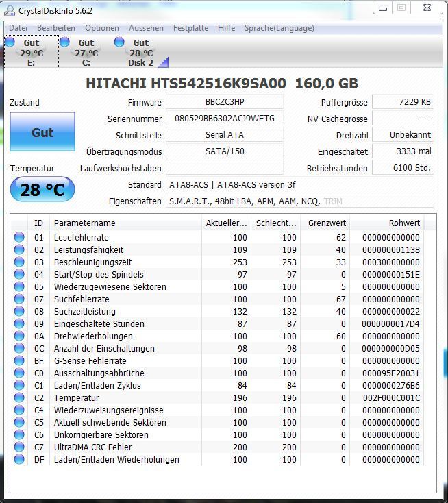Image resolution: width=448 pixels, height=503 pixels.
Task: Click the Schnittstelle field Serial ATA
Action: tap(225, 135)
